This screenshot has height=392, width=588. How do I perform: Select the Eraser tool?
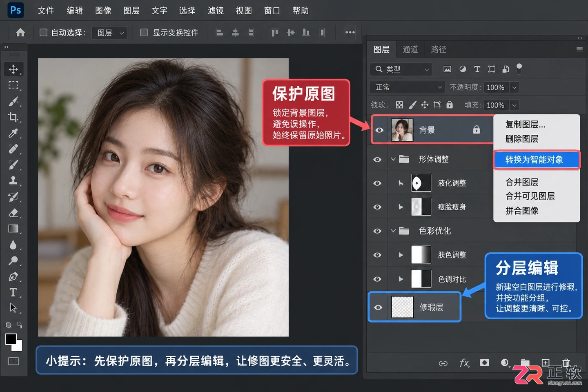pos(13,213)
